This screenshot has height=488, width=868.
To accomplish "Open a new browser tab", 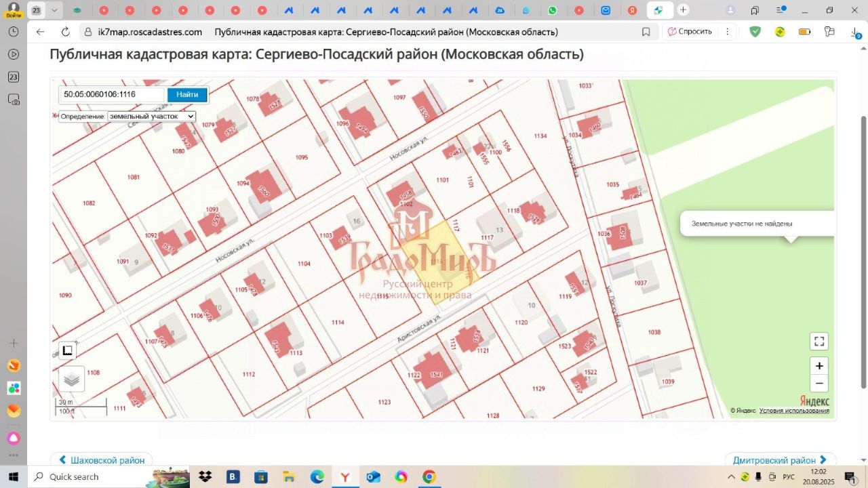I will (x=683, y=10).
